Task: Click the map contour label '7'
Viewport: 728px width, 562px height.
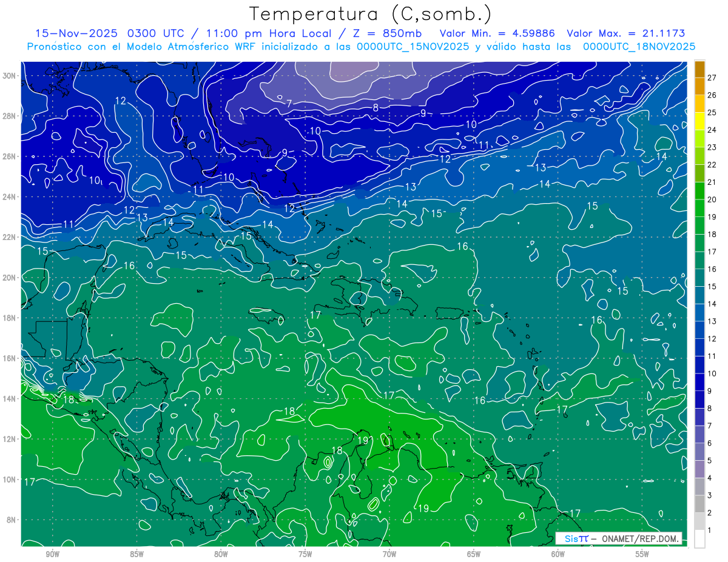Action: click(289, 104)
